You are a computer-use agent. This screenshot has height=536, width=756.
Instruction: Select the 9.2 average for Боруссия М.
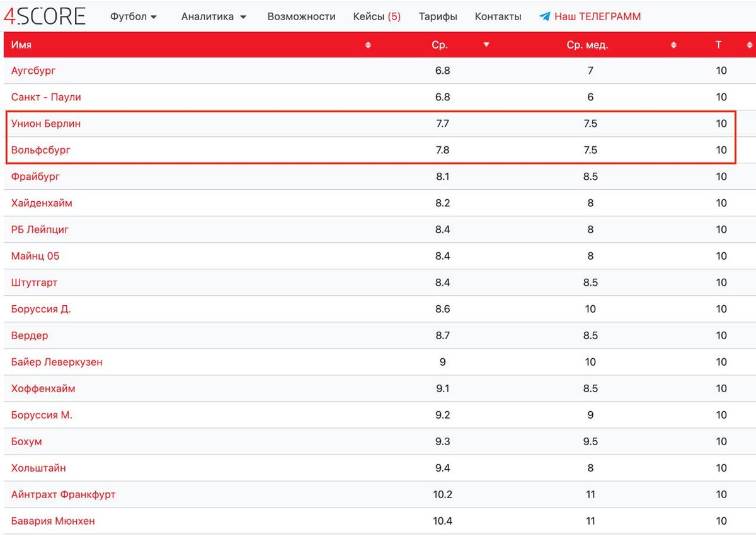(443, 415)
